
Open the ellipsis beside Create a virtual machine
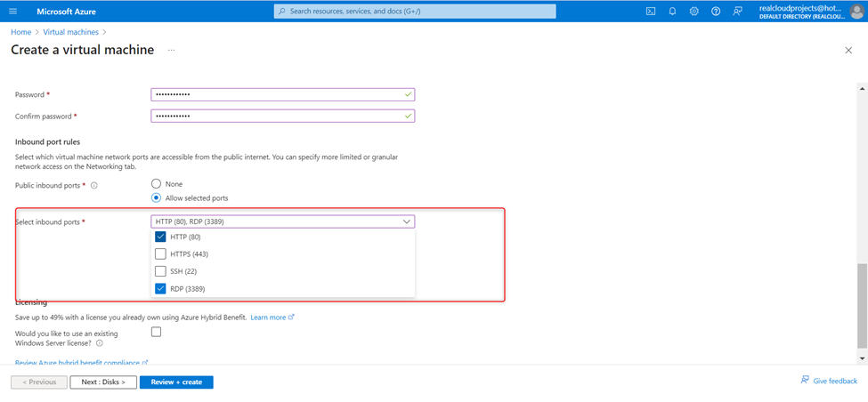click(x=172, y=51)
